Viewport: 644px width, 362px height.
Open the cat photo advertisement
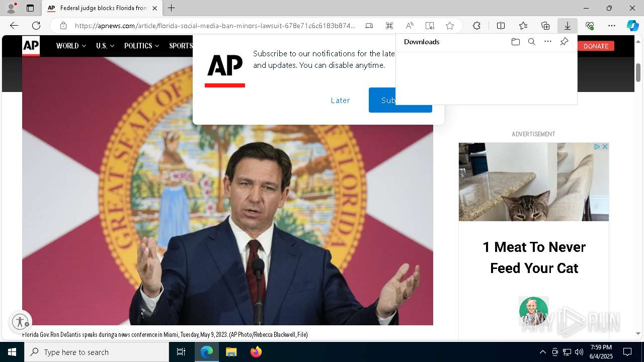tap(533, 182)
